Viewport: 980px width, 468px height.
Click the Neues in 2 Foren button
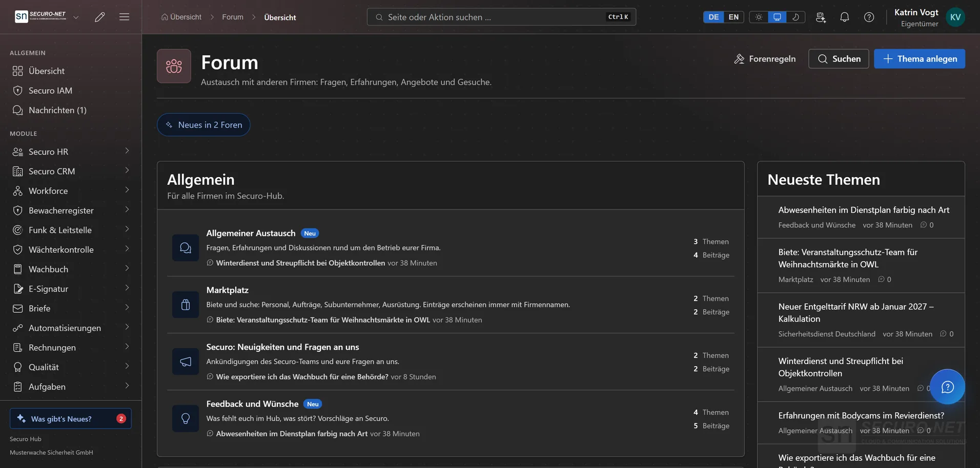tap(203, 125)
